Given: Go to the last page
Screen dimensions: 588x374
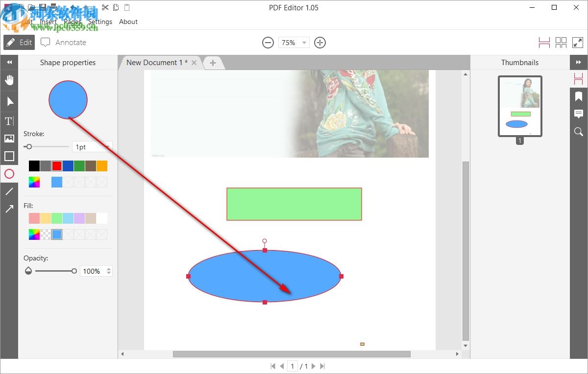Looking at the screenshot, I should (x=322, y=366).
